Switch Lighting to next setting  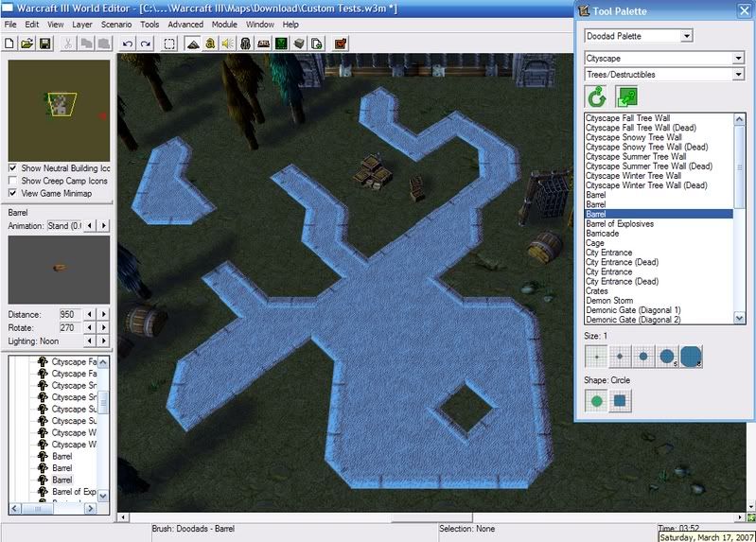(x=104, y=341)
